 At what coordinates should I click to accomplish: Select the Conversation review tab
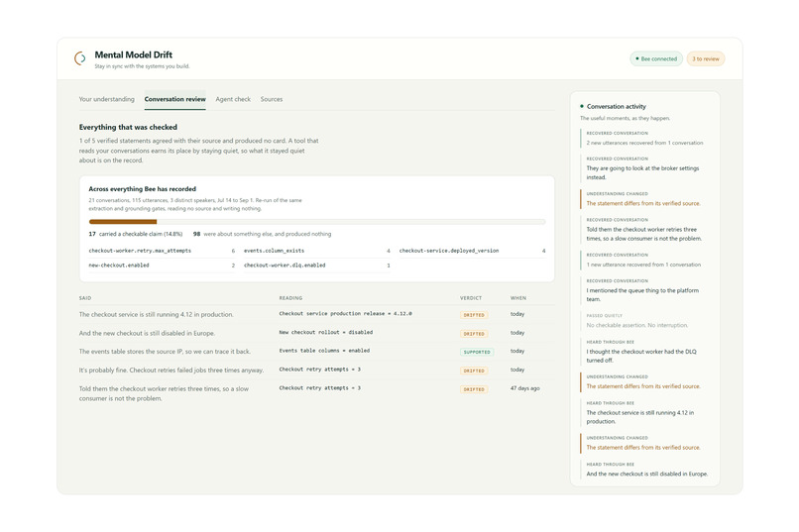pyautogui.click(x=174, y=99)
